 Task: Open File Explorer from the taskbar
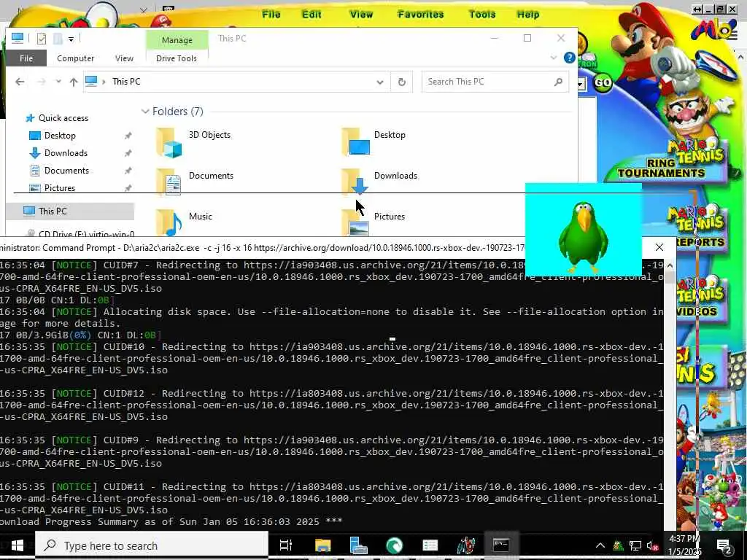click(x=322, y=545)
